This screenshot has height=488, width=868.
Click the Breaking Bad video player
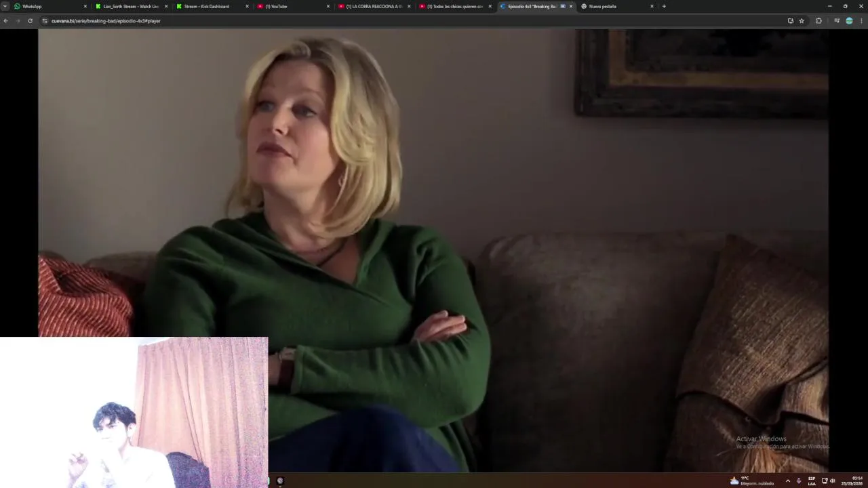pos(433,251)
